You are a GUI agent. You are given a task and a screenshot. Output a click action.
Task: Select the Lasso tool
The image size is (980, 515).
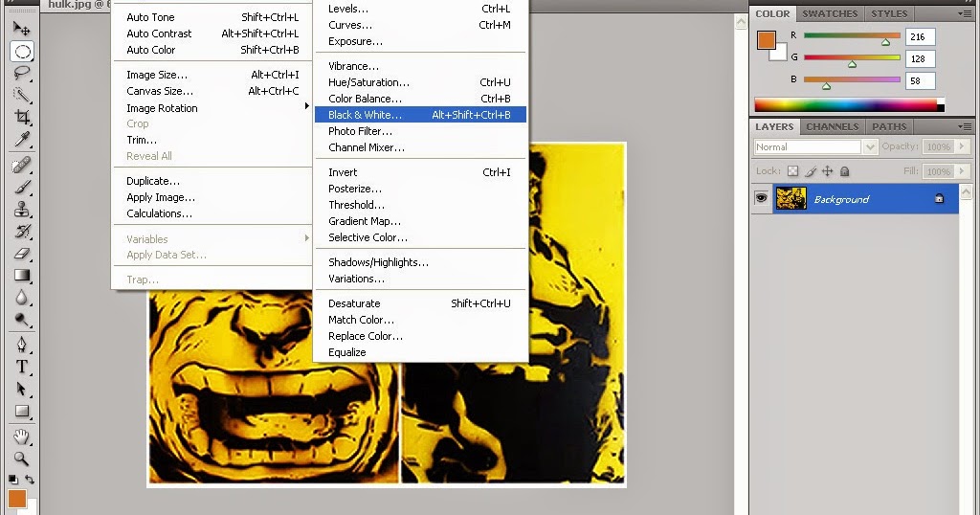click(21, 73)
